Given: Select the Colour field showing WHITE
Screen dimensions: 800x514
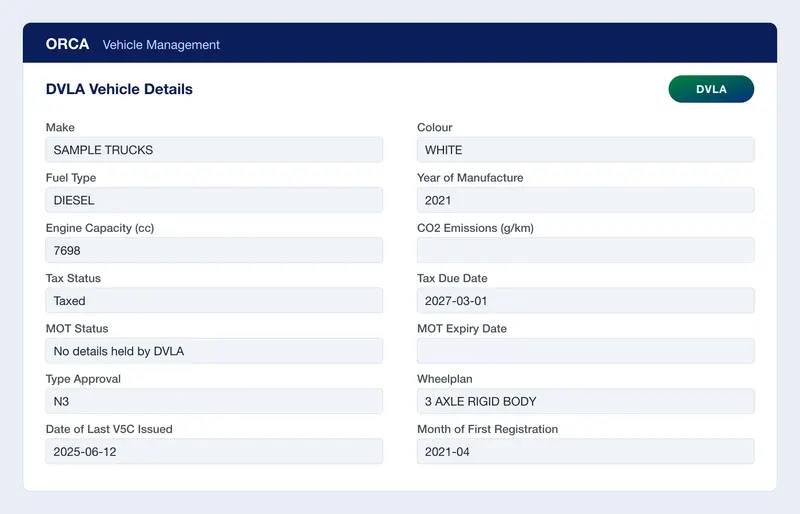Looking at the screenshot, I should click(x=585, y=150).
